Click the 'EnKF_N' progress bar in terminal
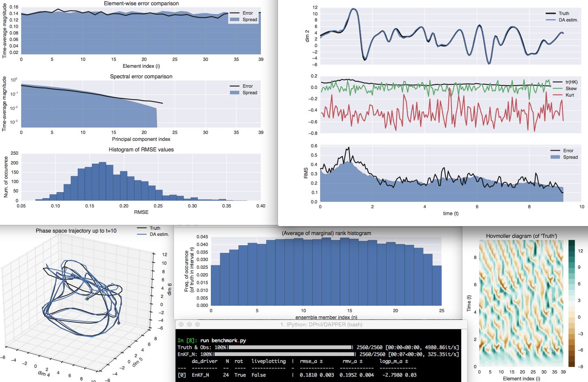This screenshot has height=382, width=588. click(284, 354)
